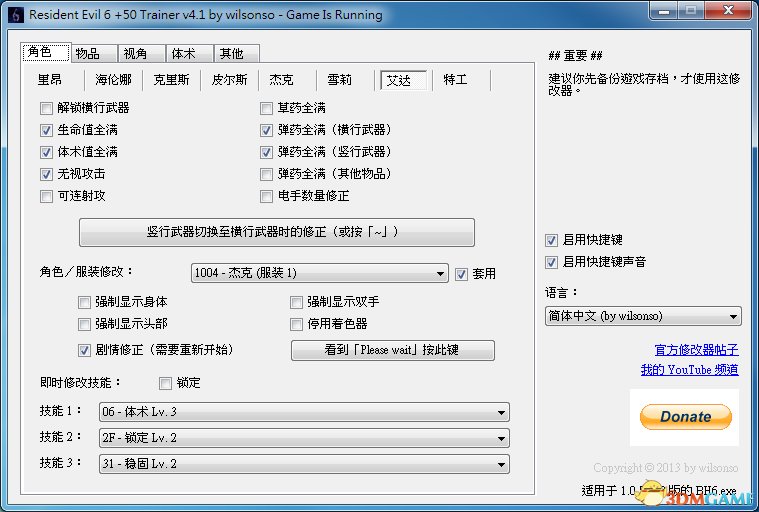Viewport: 759px width, 512px height.
Task: Switch to the 视角 tab
Action: (x=141, y=53)
